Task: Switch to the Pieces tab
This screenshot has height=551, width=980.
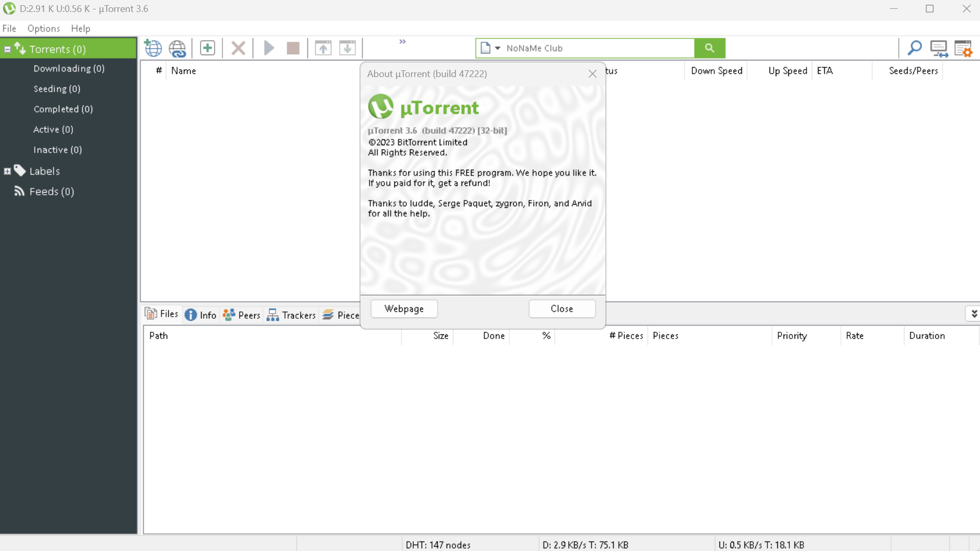Action: pyautogui.click(x=341, y=315)
